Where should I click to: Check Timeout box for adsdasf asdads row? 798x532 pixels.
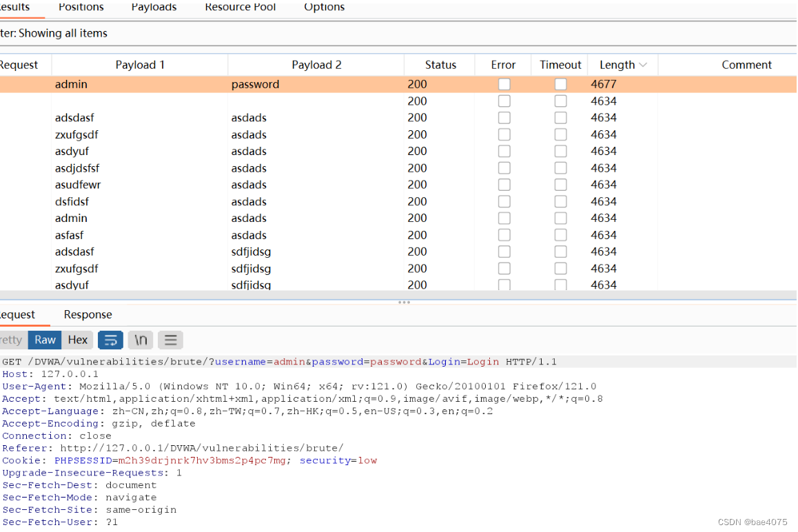560,118
